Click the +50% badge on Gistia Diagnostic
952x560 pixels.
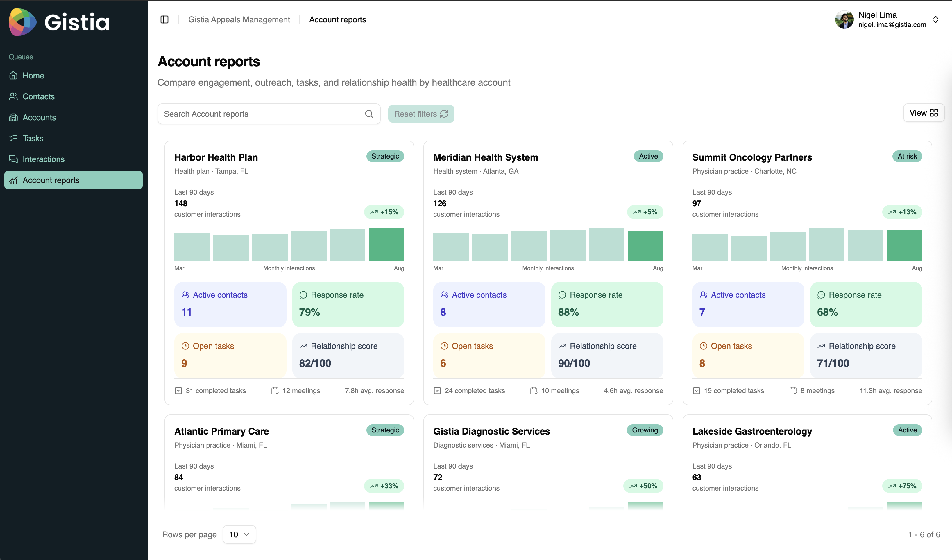643,486
